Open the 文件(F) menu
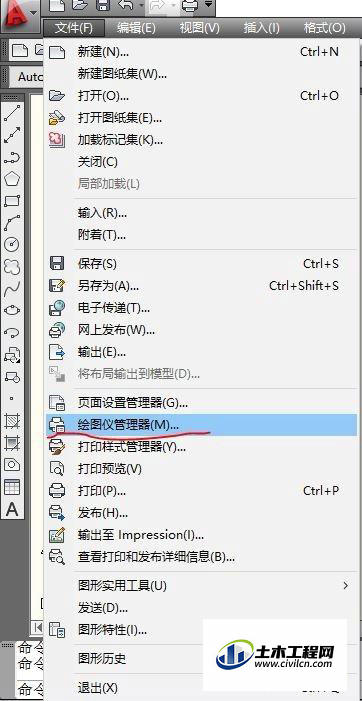 click(74, 28)
